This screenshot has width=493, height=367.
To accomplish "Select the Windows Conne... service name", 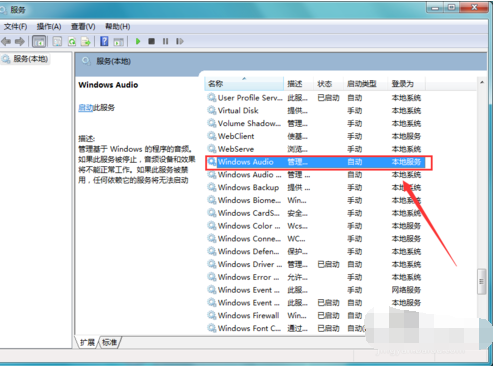I will click(x=249, y=239).
